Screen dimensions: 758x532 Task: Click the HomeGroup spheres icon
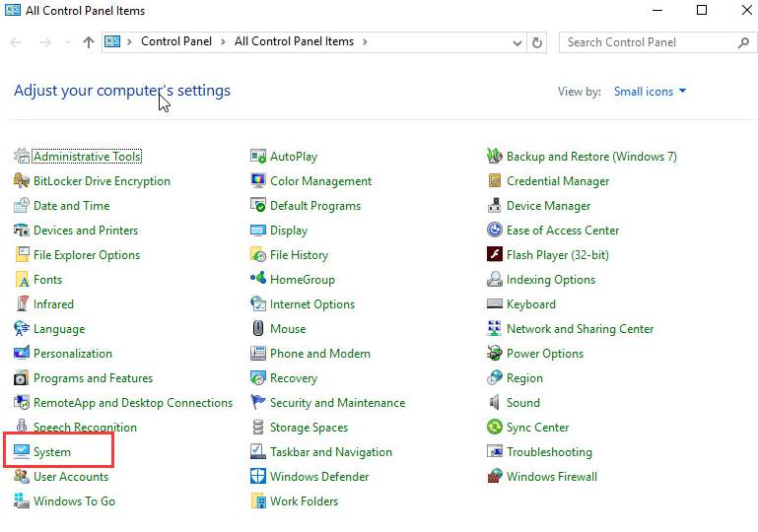[258, 279]
